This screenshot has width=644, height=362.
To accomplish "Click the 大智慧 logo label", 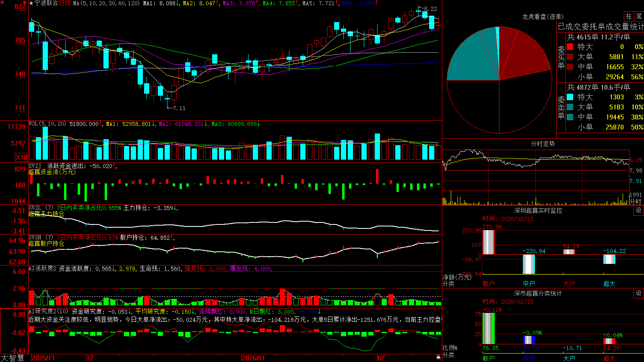I will (x=12, y=358).
